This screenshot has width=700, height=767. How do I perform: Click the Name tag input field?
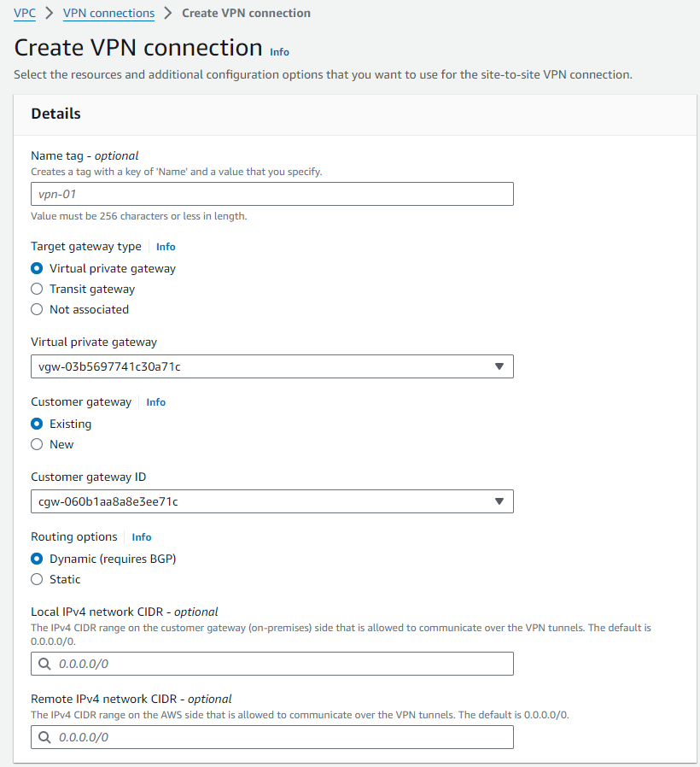pos(271,194)
